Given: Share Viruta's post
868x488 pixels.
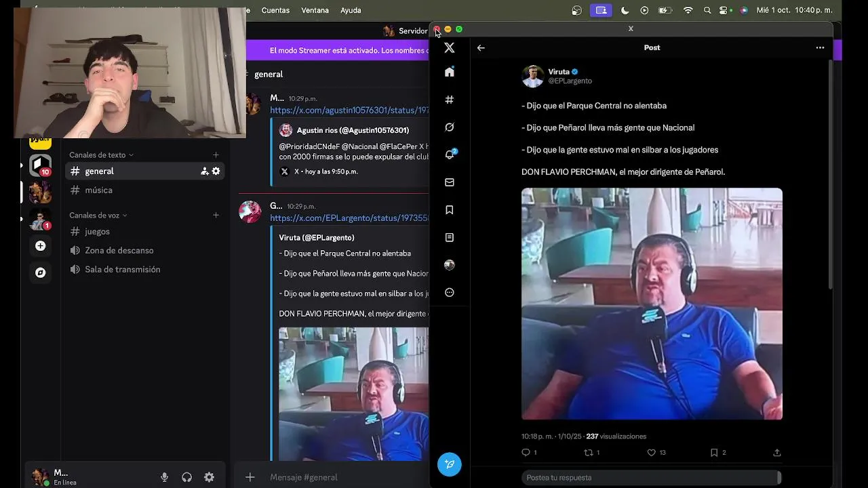Looking at the screenshot, I should tap(777, 452).
